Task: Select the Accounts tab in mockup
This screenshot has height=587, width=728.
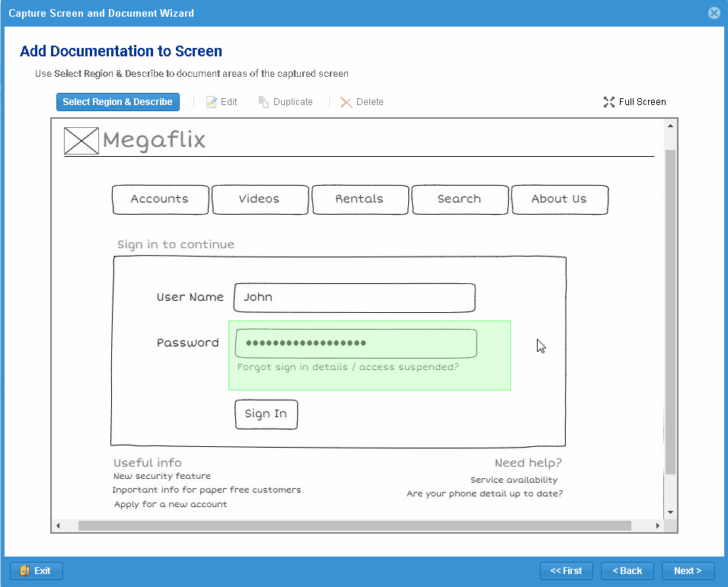Action: 160,199
